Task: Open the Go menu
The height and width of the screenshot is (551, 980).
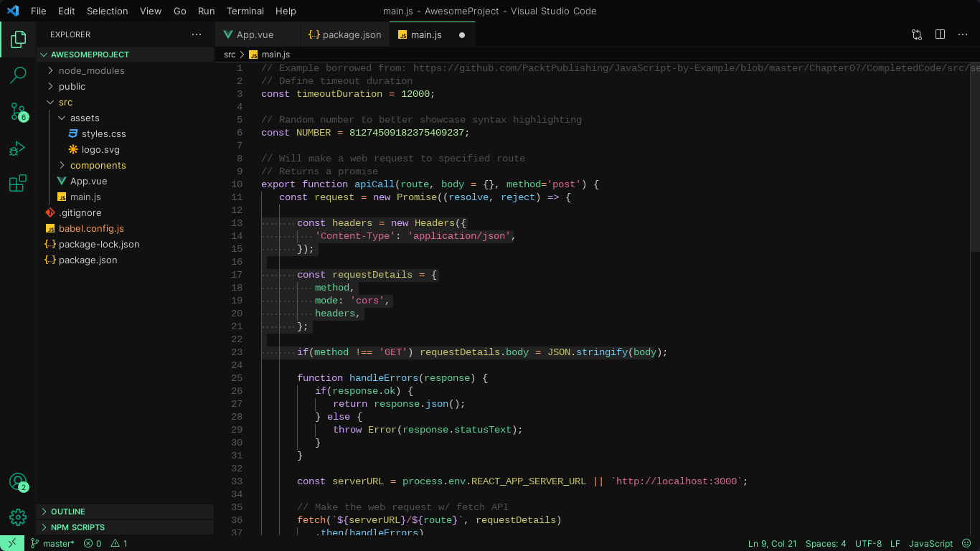Action: coord(180,11)
